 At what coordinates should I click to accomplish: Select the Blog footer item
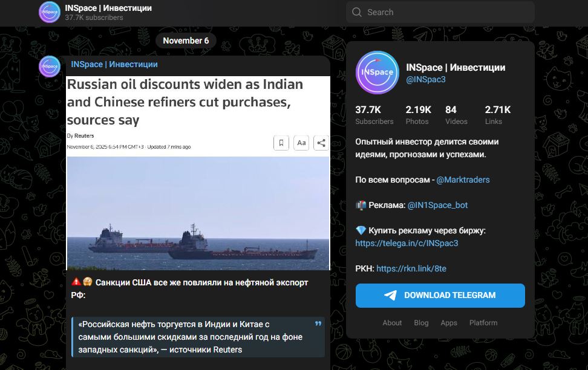(x=421, y=323)
